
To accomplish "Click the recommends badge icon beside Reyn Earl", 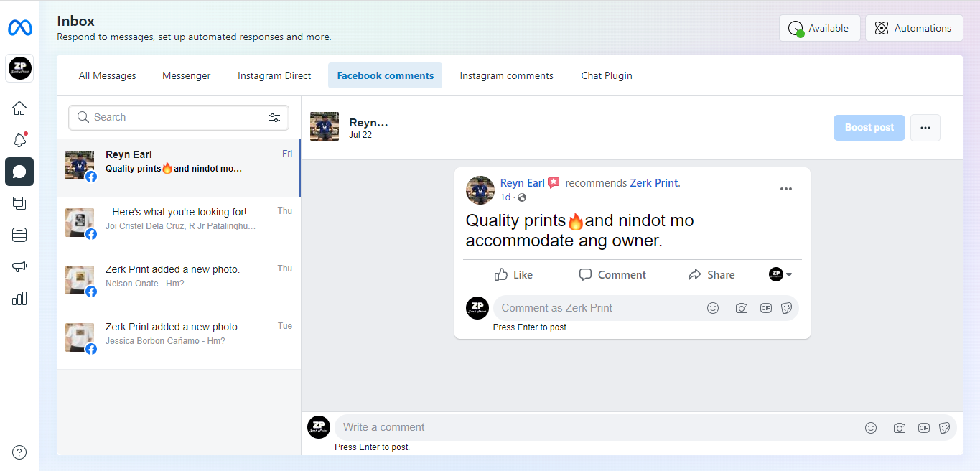I will click(x=554, y=183).
